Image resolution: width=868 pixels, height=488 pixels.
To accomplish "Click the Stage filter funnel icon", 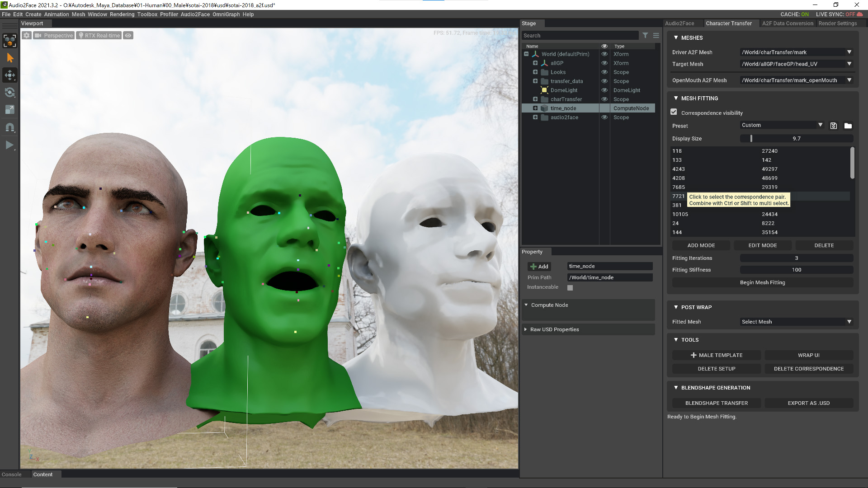I will pyautogui.click(x=645, y=35).
